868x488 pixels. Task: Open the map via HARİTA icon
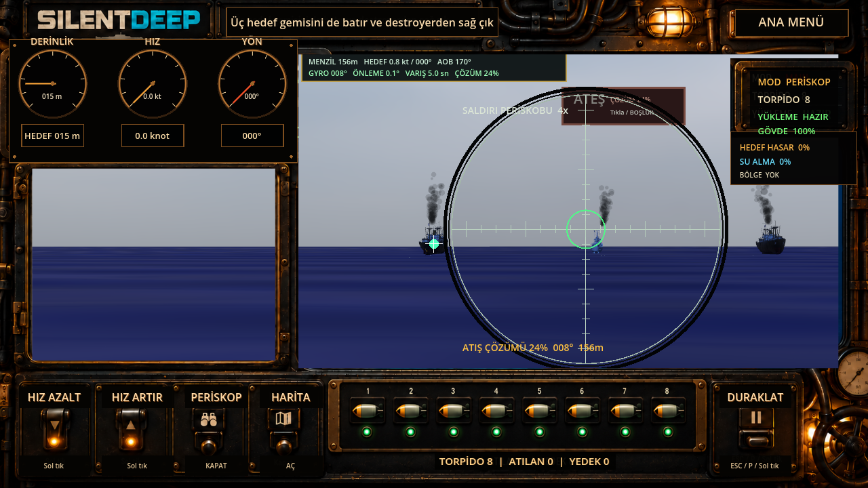(x=283, y=419)
